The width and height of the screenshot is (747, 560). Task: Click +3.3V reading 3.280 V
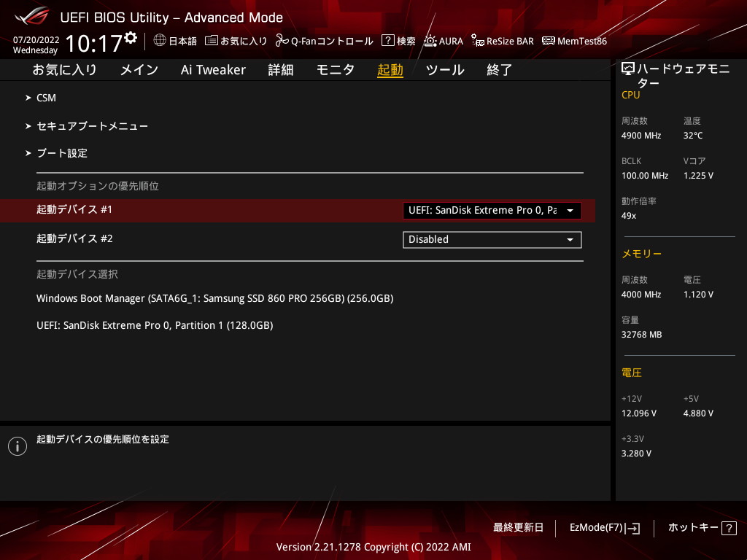[636, 454]
